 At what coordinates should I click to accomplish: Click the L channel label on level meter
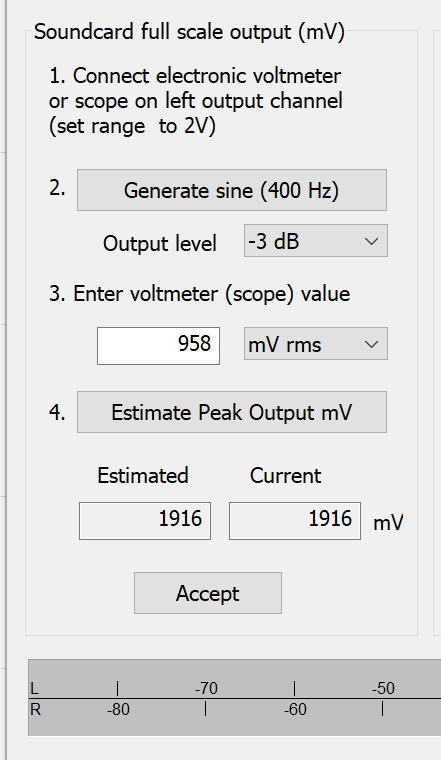[34, 688]
